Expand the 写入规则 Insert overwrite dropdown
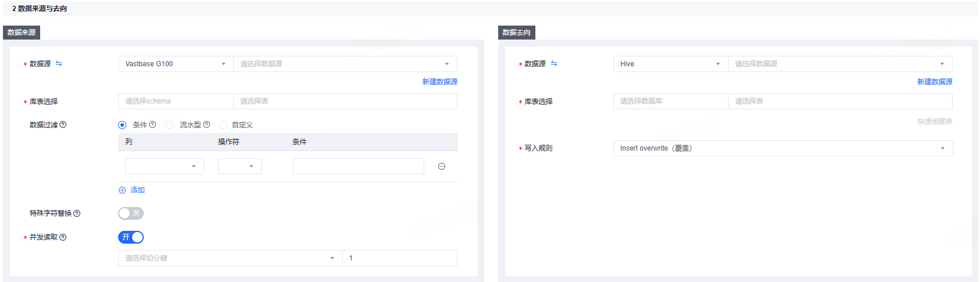Screen dimensions: 980x282 point(783,148)
